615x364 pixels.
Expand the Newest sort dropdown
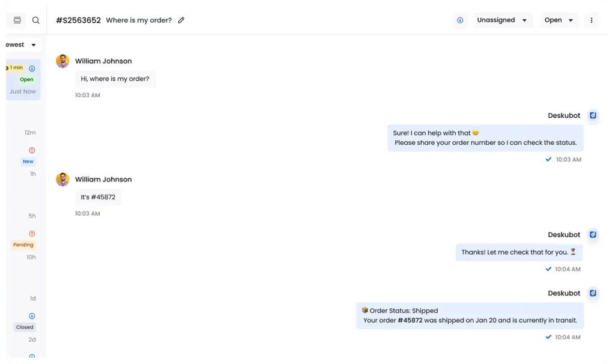tap(22, 44)
